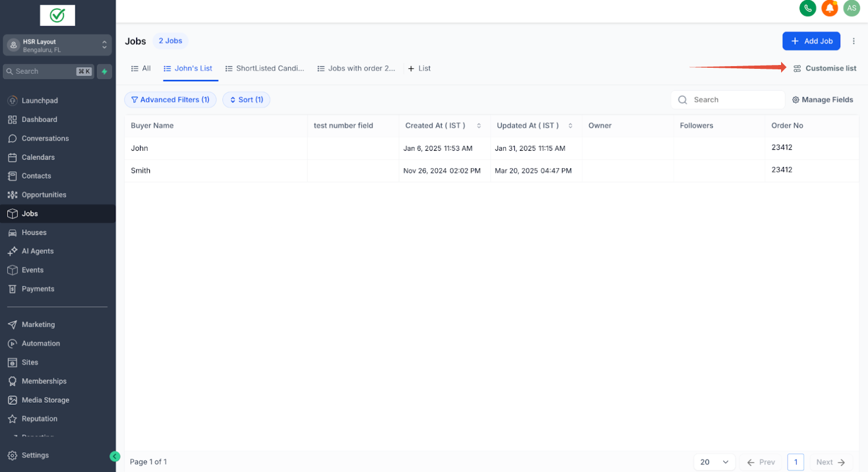Sort by Created At column arrows
The image size is (868, 472).
point(479,126)
